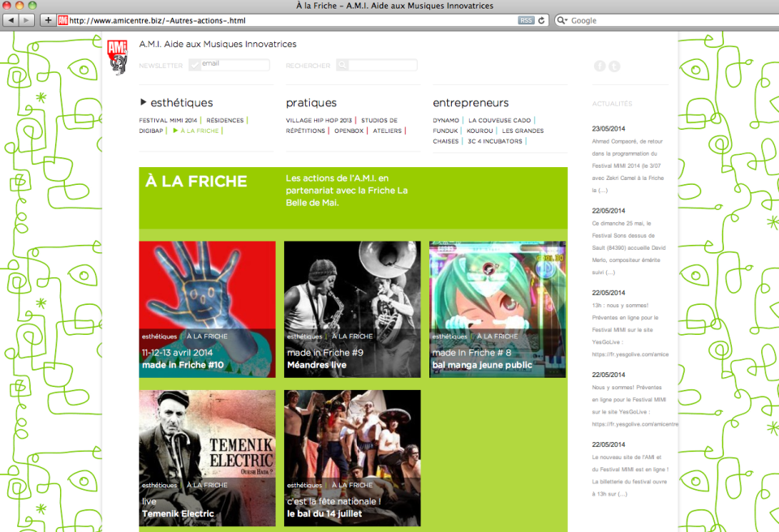
Task: Open 3C 4 Incubators link
Action: [495, 141]
